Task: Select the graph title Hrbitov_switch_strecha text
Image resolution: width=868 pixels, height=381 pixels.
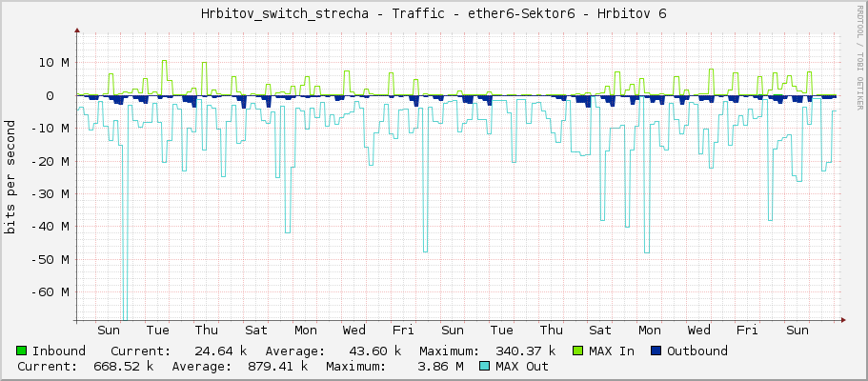Action: 285,14
